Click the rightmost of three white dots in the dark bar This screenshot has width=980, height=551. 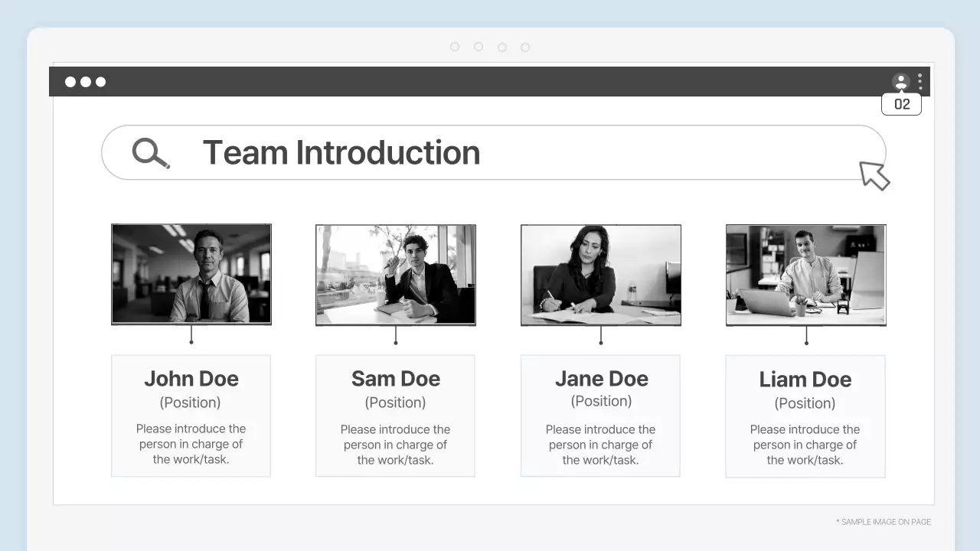point(100,82)
